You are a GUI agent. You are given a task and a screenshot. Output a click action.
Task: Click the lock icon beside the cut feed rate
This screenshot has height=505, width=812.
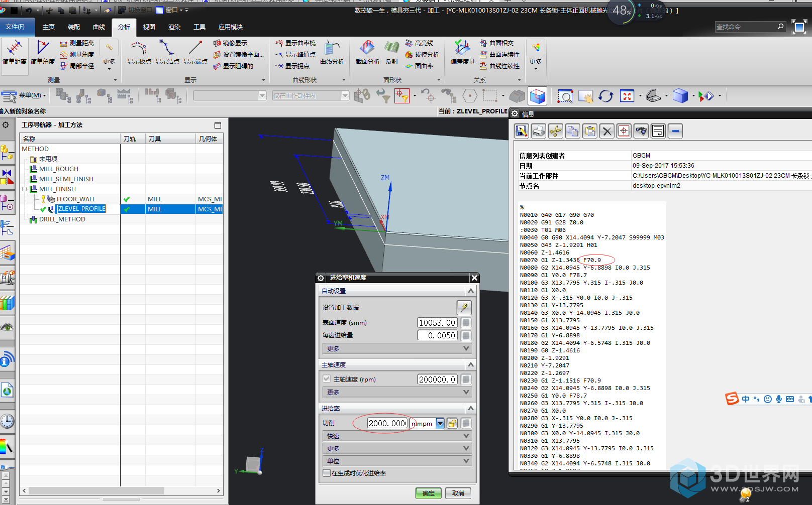[452, 423]
